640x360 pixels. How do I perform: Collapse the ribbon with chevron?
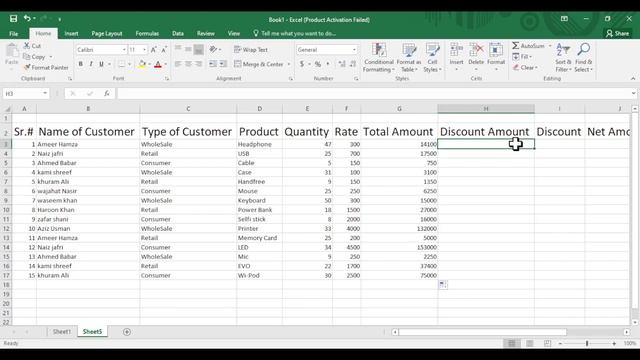coord(633,78)
